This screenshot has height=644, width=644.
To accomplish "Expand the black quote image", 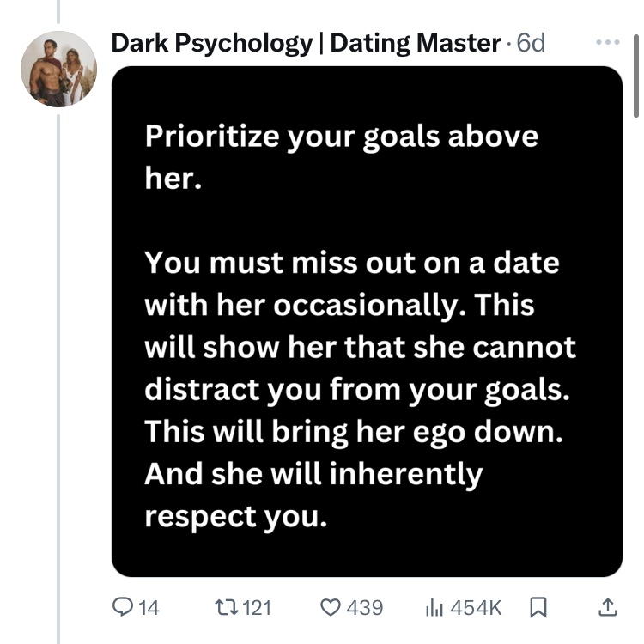I will pyautogui.click(x=367, y=320).
